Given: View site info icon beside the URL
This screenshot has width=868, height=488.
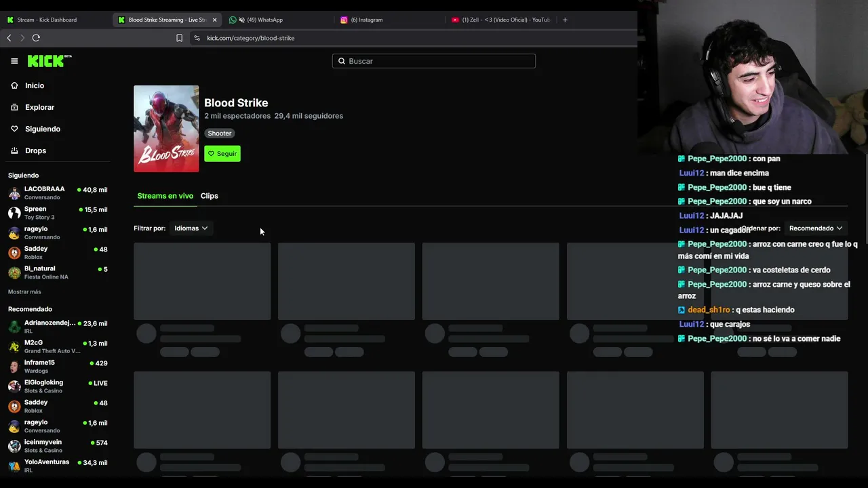Looking at the screenshot, I should [197, 38].
